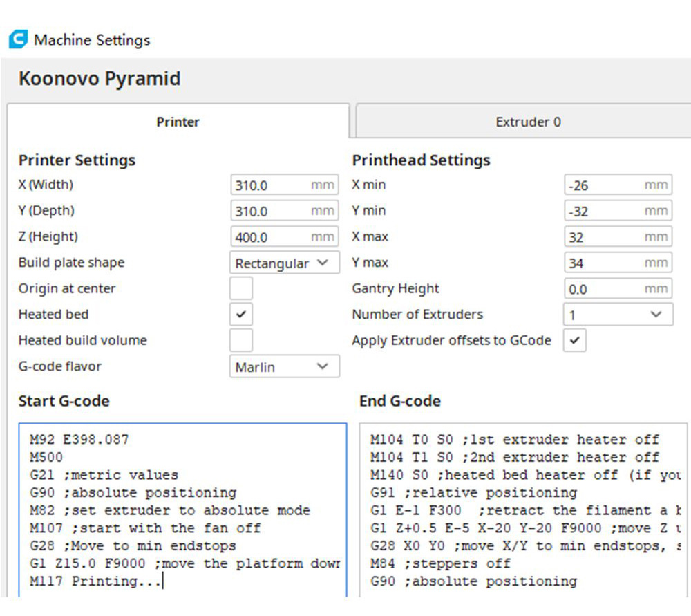Click the Y (Depth) value field
691x616 pixels.
[271, 211]
